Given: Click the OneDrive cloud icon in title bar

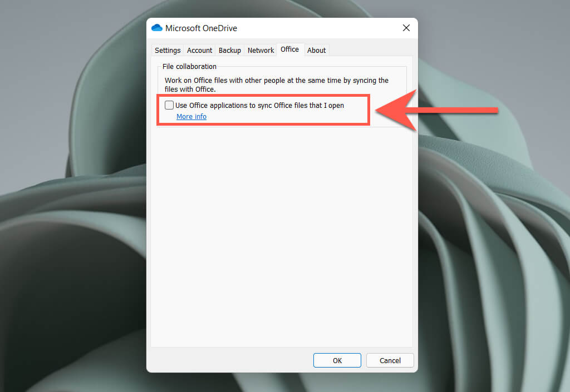Looking at the screenshot, I should 156,28.
